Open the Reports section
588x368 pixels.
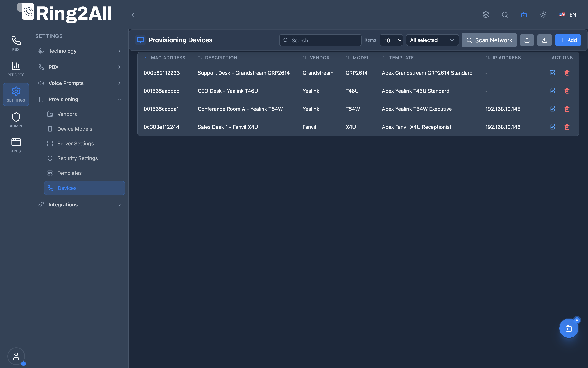click(16, 69)
